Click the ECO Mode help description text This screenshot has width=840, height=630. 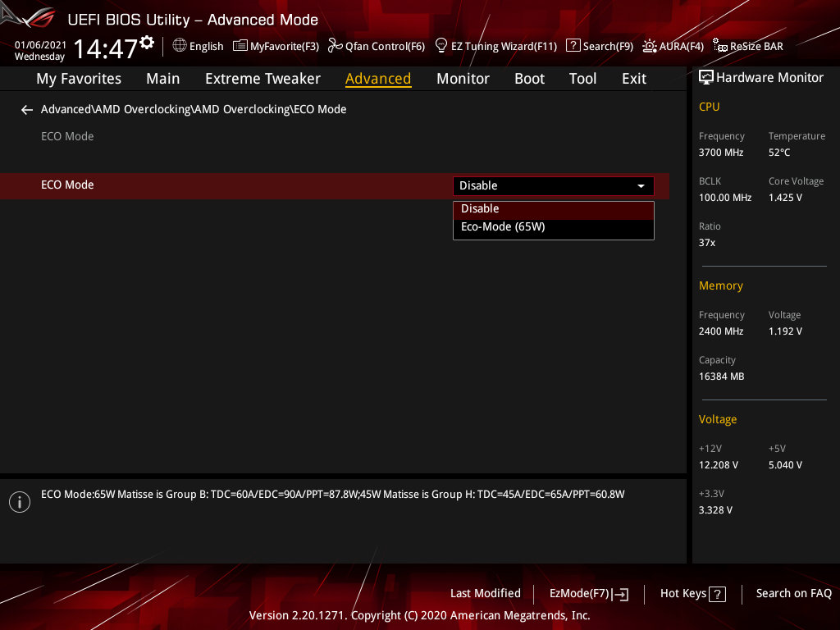click(333, 495)
